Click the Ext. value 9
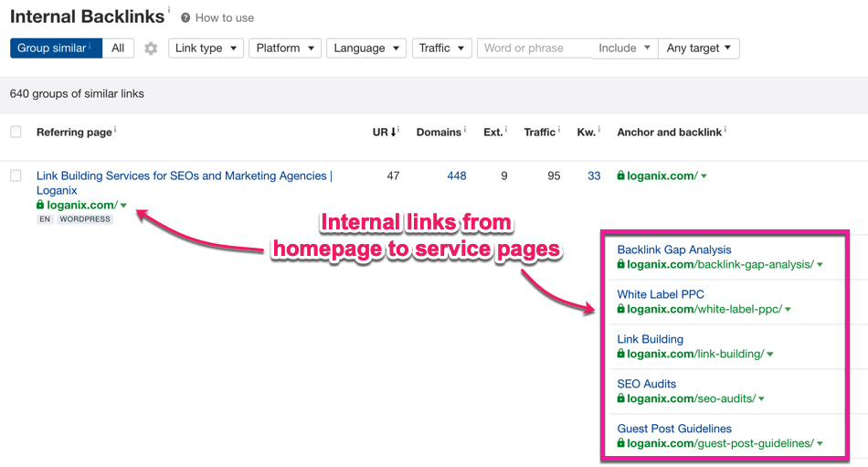Viewport: 868px width, 467px height. pos(503,175)
